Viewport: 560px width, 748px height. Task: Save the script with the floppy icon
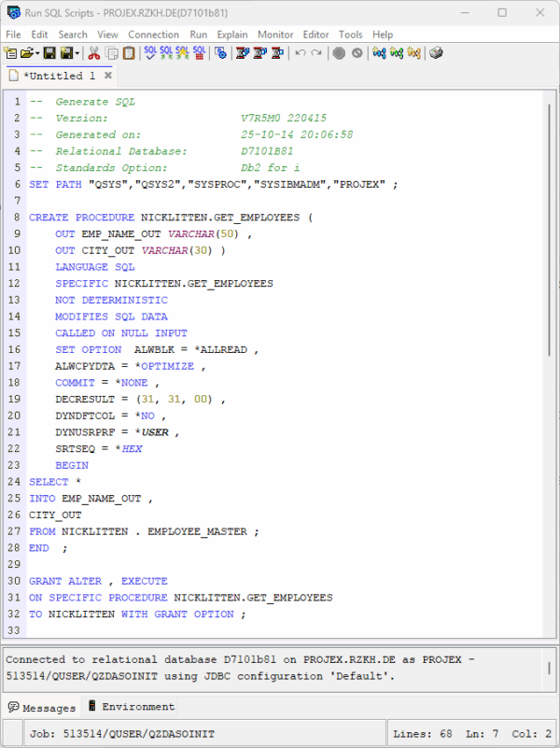click(x=49, y=53)
